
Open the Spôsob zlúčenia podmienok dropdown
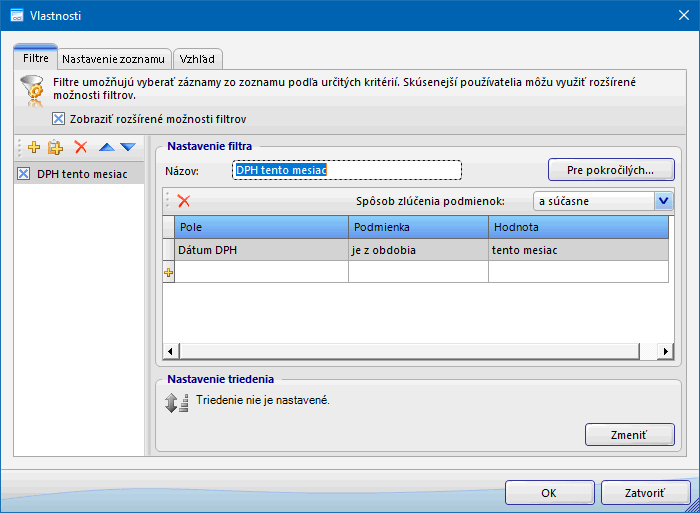pos(664,201)
